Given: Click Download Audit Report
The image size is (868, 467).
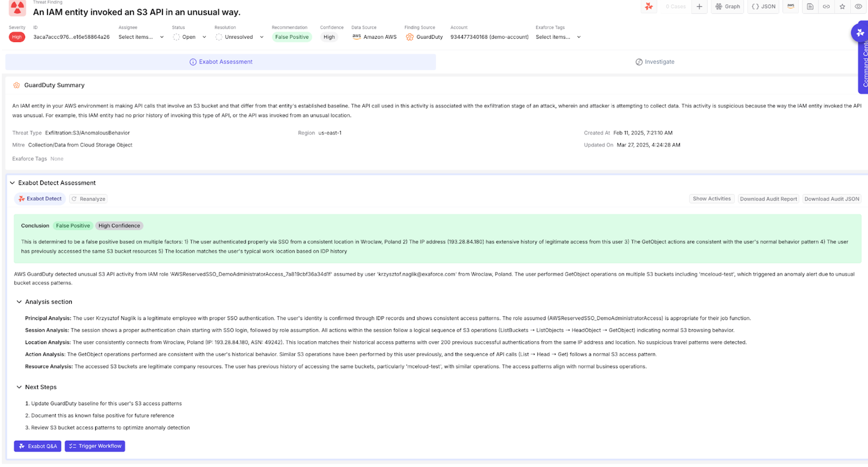Looking at the screenshot, I should [x=768, y=199].
